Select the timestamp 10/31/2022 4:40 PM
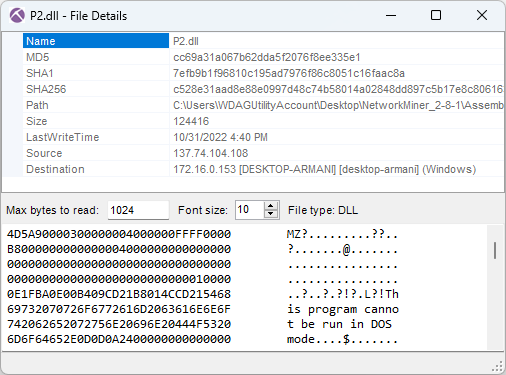Viewport: 506px width, 375px height. coord(220,137)
